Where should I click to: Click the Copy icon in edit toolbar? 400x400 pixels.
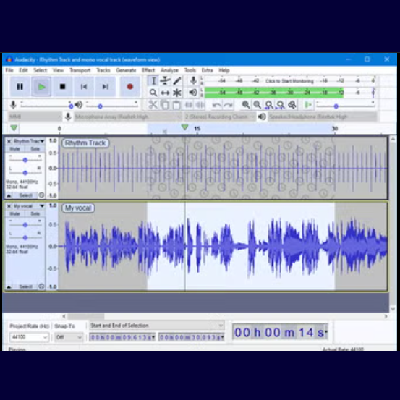coord(165,105)
